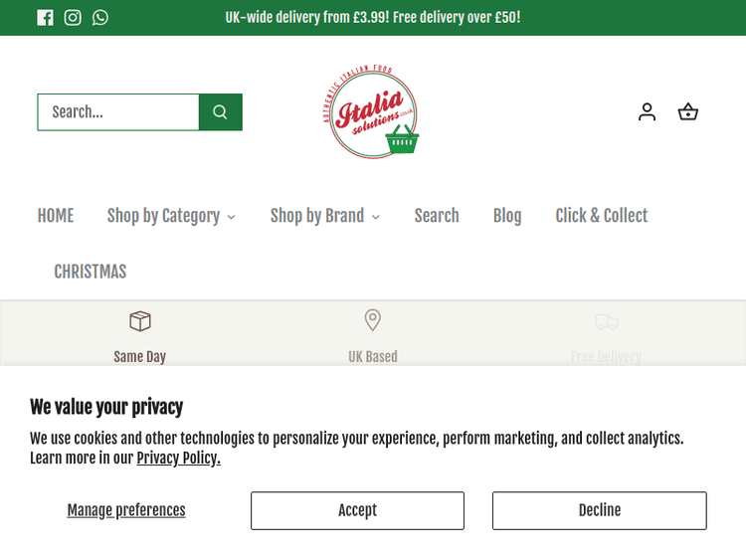Click the WhatsApp contact icon
The image size is (746, 560).
(100, 17)
